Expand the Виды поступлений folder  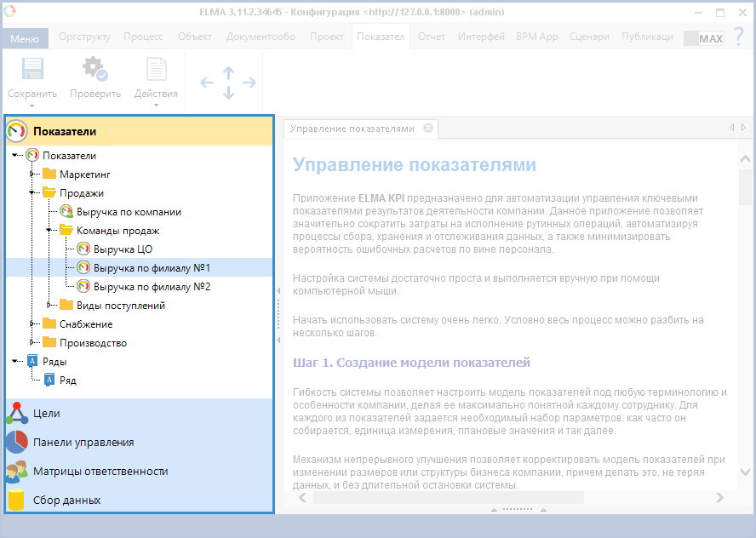(49, 306)
